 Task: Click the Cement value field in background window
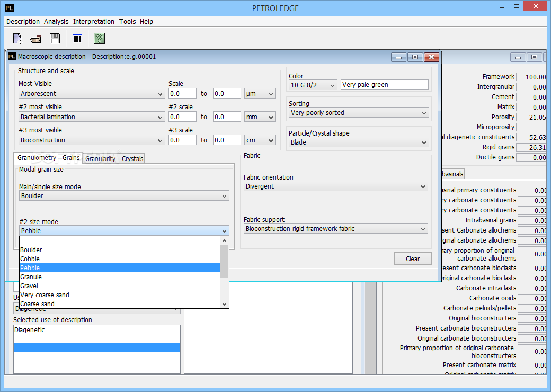pyautogui.click(x=531, y=97)
